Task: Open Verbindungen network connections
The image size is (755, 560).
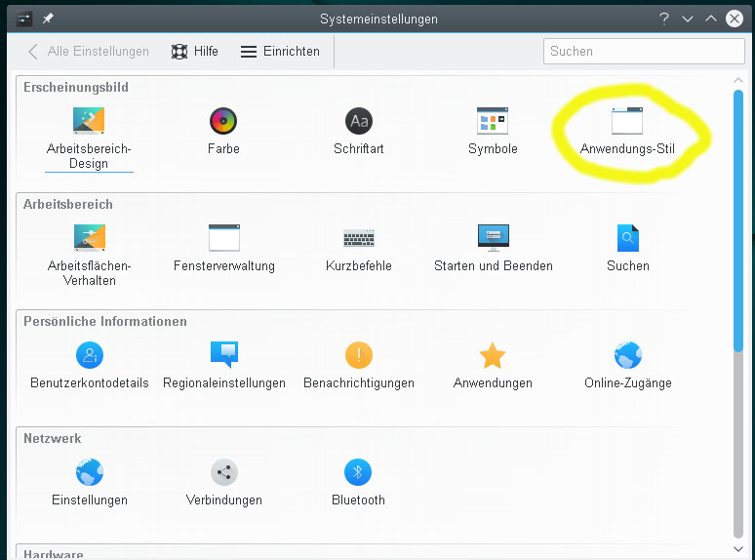Action: 224,483
